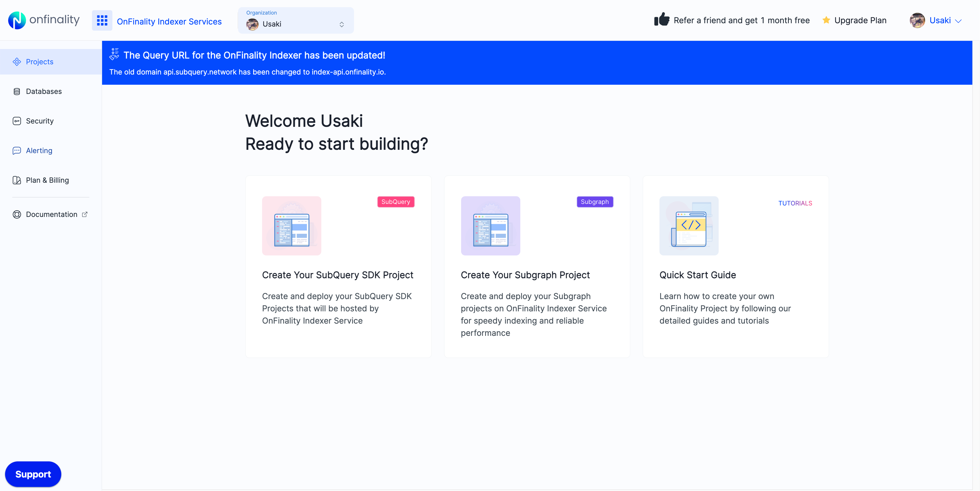Click the Alerting chat bubble icon

coord(17,151)
